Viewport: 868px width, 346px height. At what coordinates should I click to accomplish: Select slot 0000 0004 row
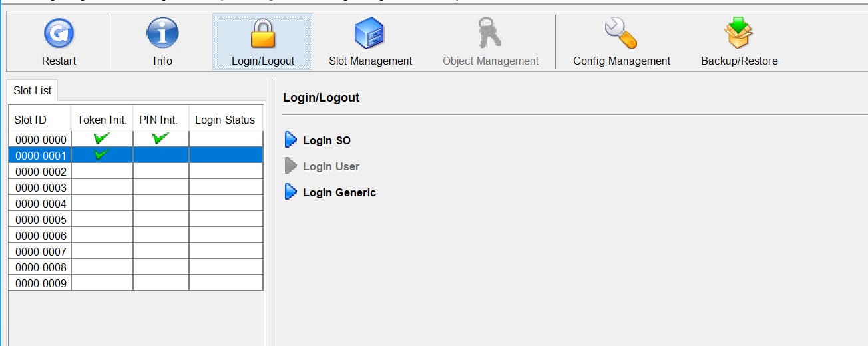coord(136,203)
